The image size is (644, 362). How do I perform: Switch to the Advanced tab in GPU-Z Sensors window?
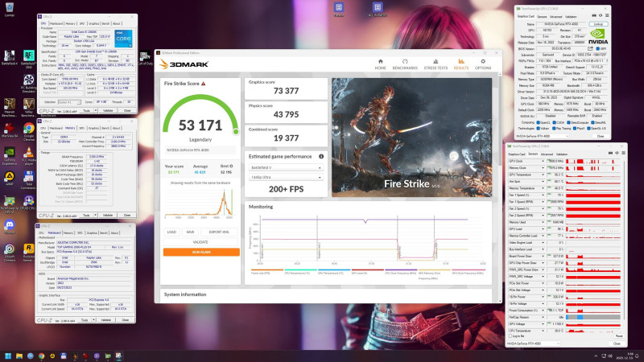click(547, 154)
